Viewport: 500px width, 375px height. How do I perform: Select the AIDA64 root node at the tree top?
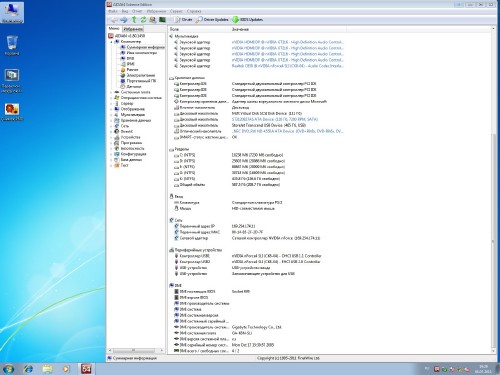pyautogui.click(x=127, y=36)
